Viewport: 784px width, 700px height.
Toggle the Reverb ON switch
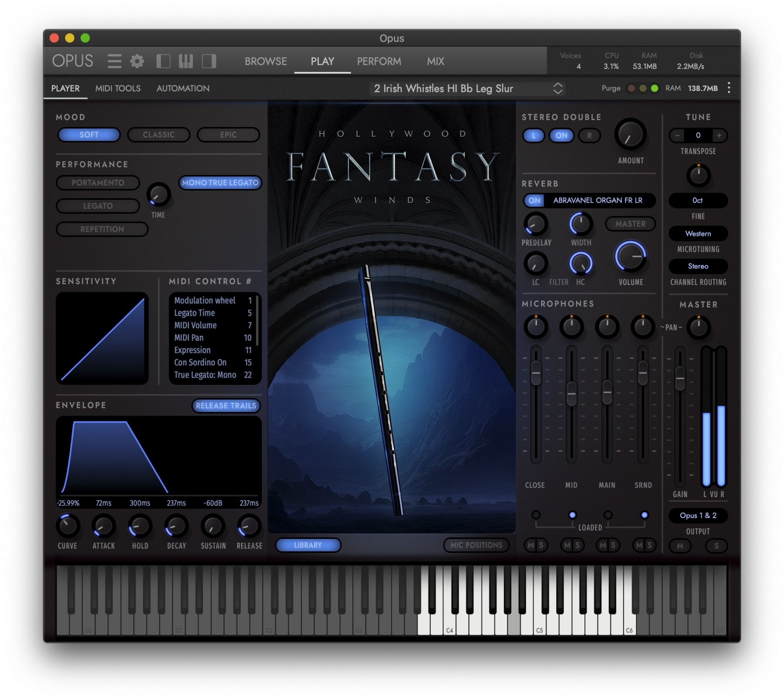pos(534,200)
